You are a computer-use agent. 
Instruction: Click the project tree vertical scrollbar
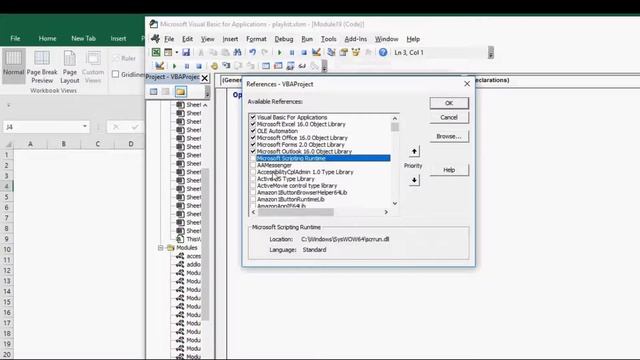coord(205,244)
